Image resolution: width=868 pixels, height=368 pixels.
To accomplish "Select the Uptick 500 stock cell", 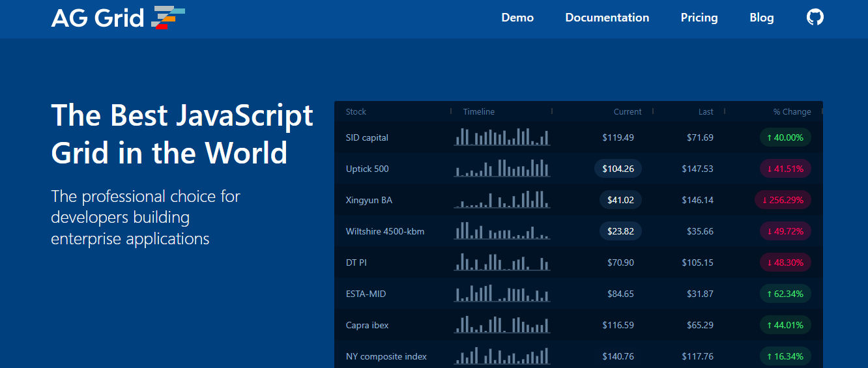I will (368, 169).
